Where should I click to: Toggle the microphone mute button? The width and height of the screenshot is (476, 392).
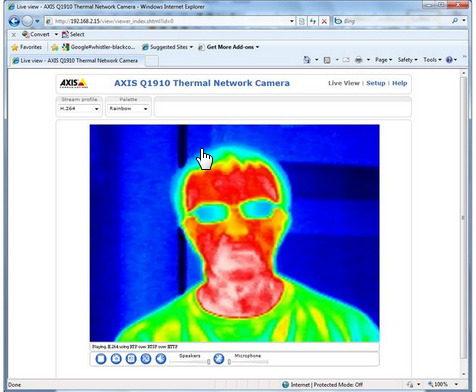click(219, 359)
